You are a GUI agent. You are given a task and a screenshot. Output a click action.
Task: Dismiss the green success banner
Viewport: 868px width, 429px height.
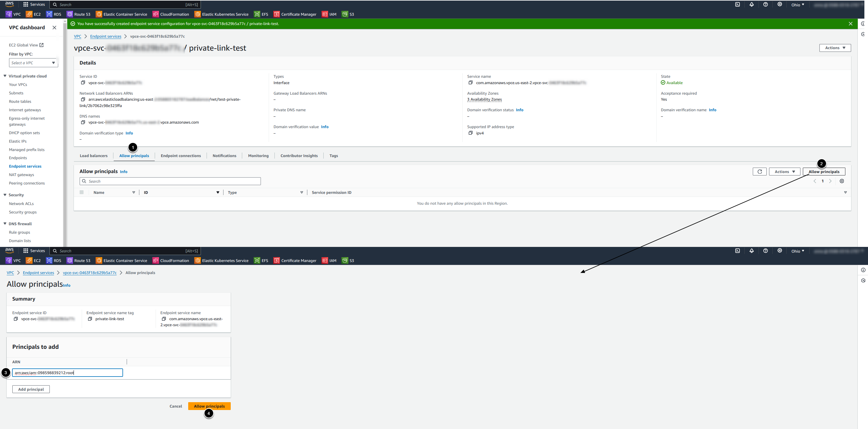(x=851, y=24)
